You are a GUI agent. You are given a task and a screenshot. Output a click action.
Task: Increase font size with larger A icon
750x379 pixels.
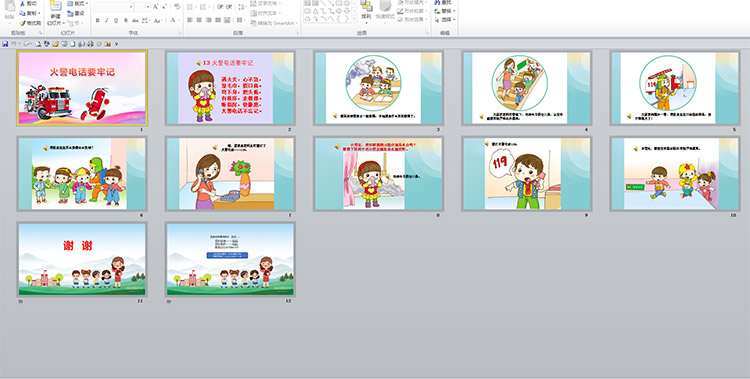pos(155,7)
